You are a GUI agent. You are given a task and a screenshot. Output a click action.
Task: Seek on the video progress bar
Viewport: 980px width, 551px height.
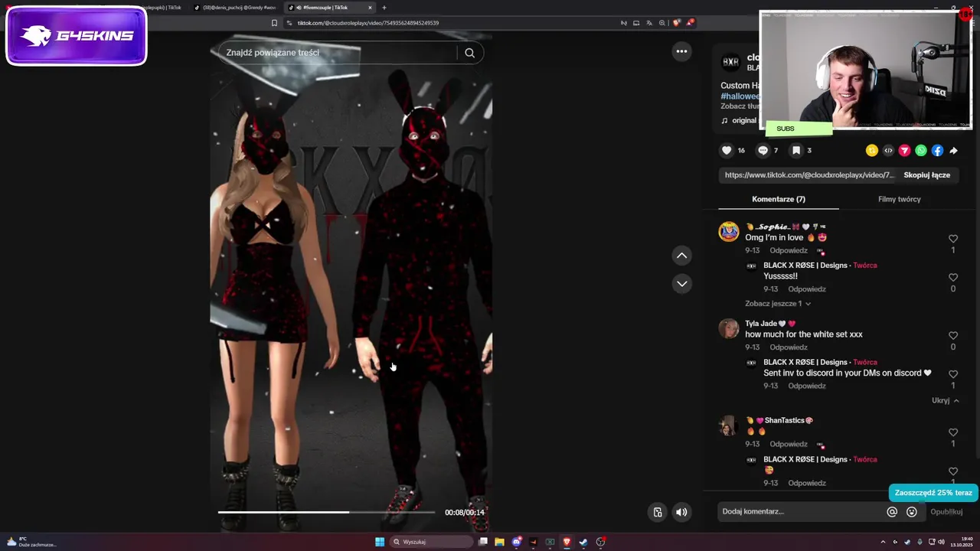coord(326,512)
